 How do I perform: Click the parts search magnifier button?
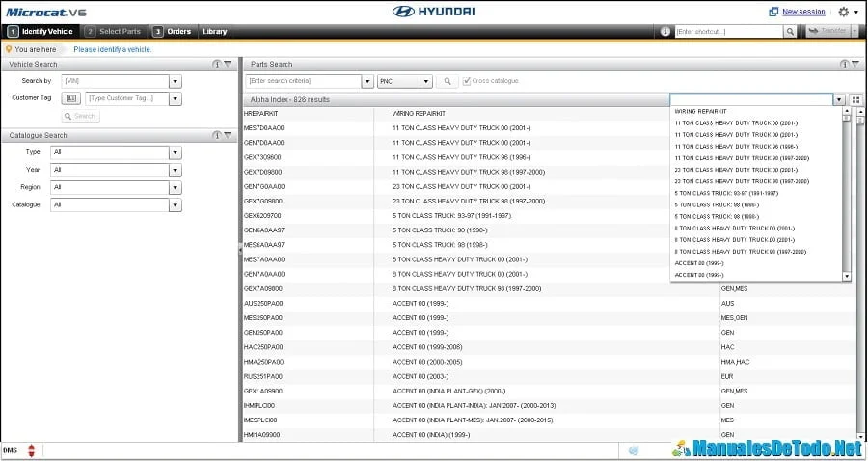448,81
